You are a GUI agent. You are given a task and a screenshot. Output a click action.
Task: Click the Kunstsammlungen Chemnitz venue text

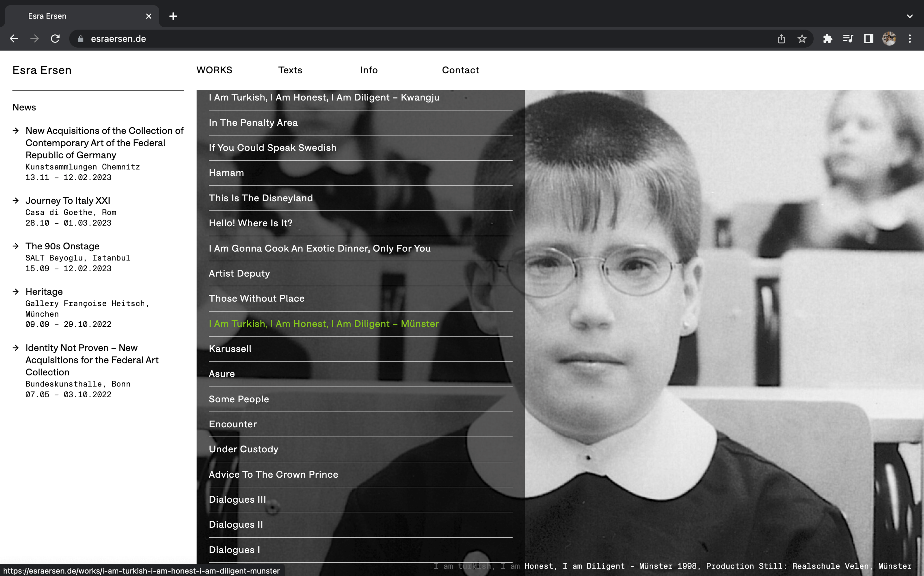[83, 167]
